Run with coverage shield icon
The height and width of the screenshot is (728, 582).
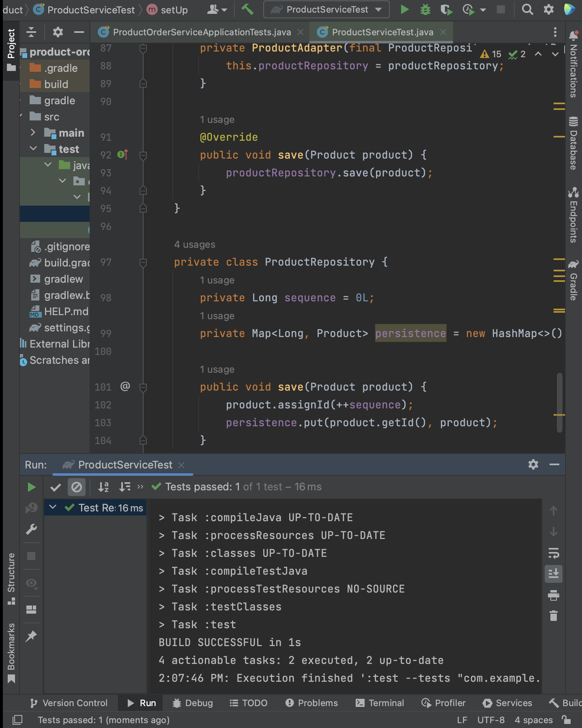point(446,9)
